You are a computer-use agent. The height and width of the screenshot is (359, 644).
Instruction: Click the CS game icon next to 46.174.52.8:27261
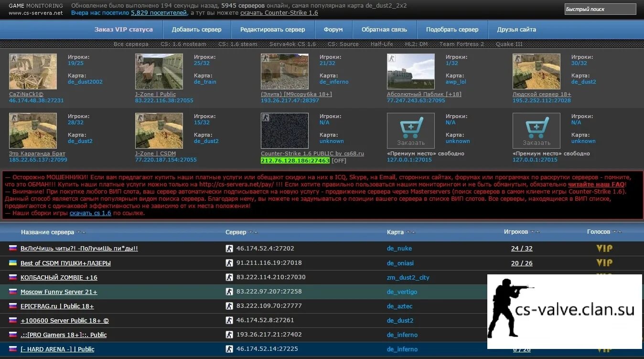coord(229,320)
